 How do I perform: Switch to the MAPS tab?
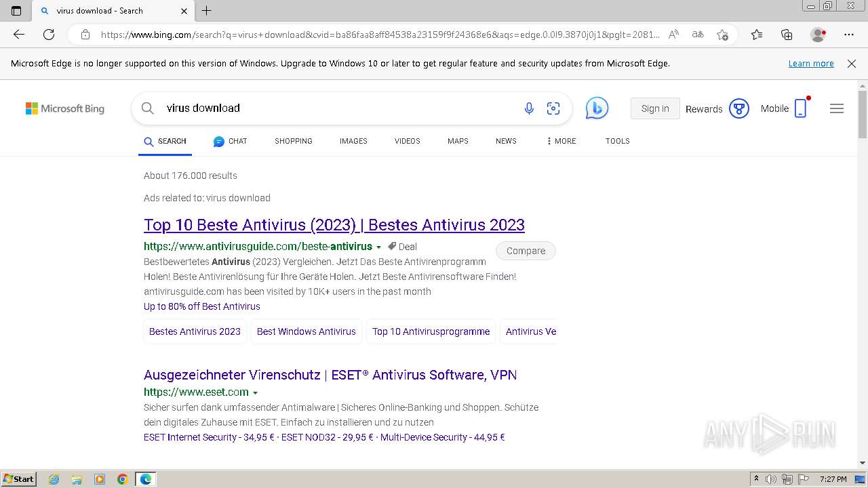(458, 141)
